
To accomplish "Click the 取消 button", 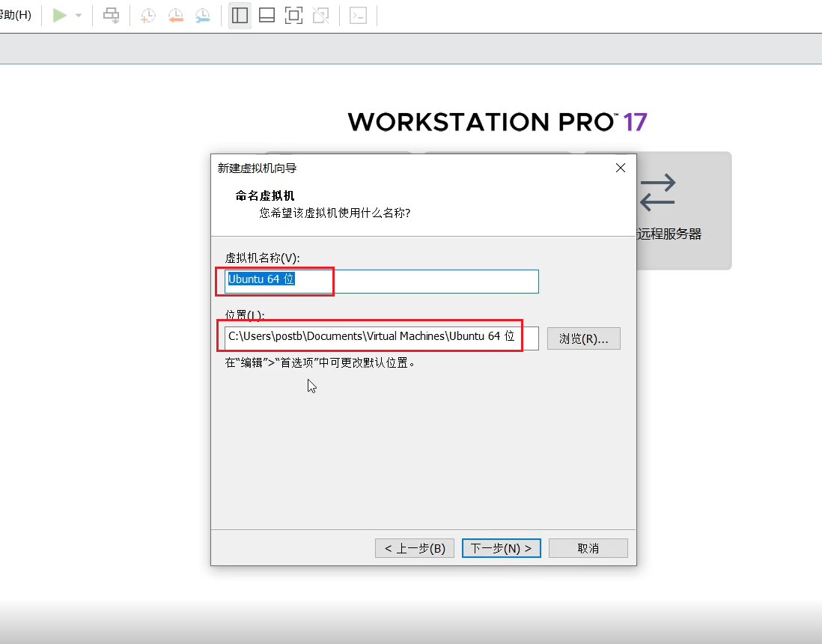I will coord(588,548).
